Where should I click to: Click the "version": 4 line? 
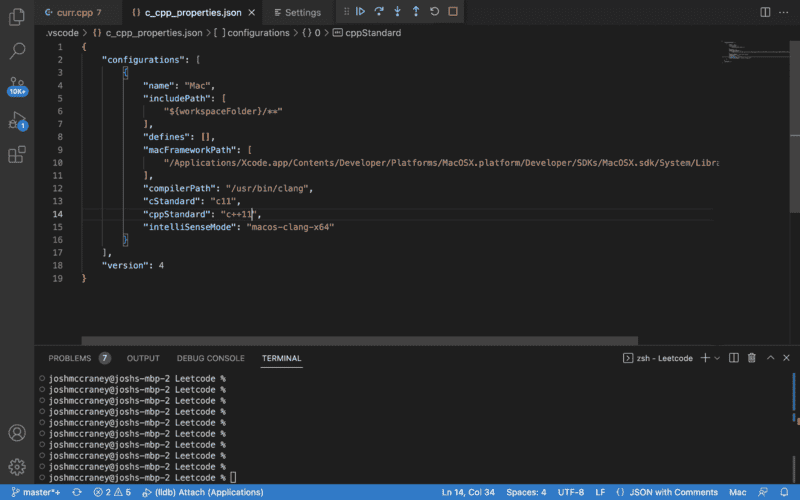coord(133,265)
